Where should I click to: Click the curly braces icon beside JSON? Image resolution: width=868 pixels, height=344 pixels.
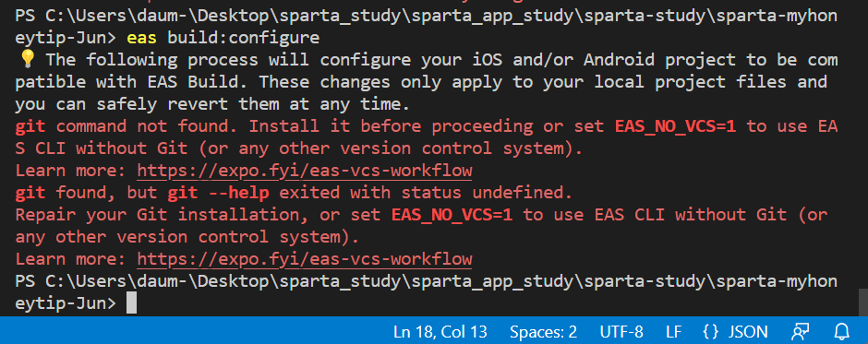coord(711,332)
